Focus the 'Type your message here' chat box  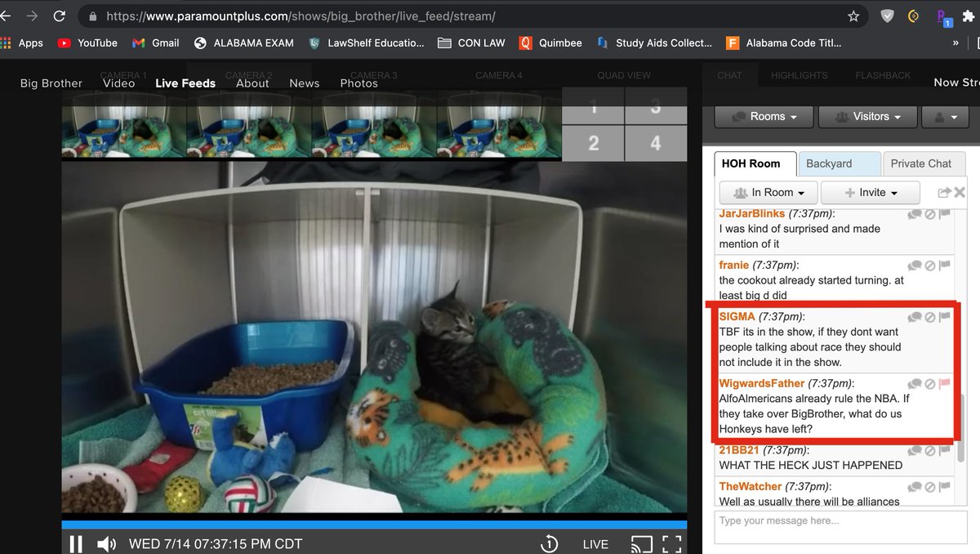tap(840, 527)
